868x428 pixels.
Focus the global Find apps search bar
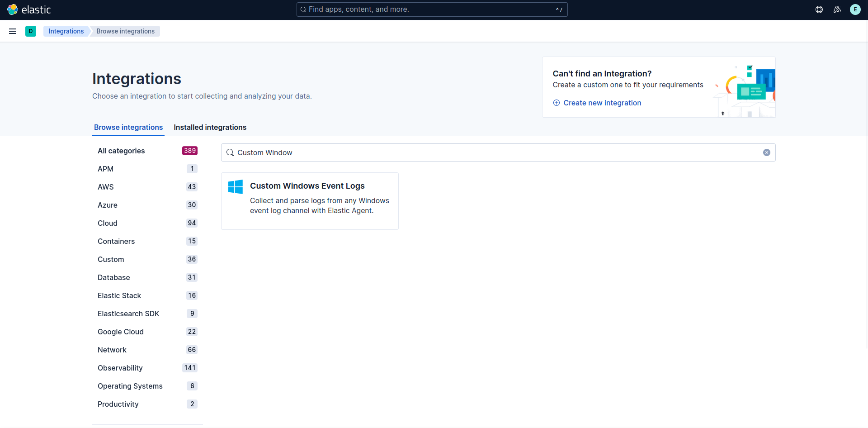[432, 10]
